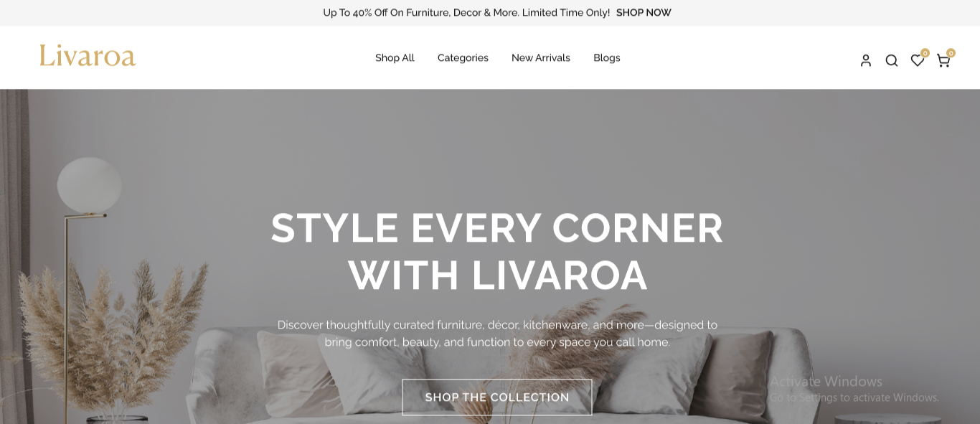This screenshot has width=980, height=424.
Task: Click the 40% off announcement text
Action: point(466,12)
